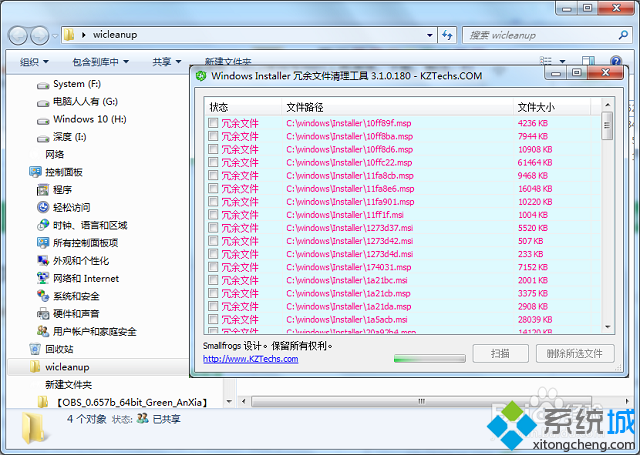Image resolution: width=640 pixels, height=455 pixels.
Task: Click the 程序 icon in the tree
Action: point(43,190)
